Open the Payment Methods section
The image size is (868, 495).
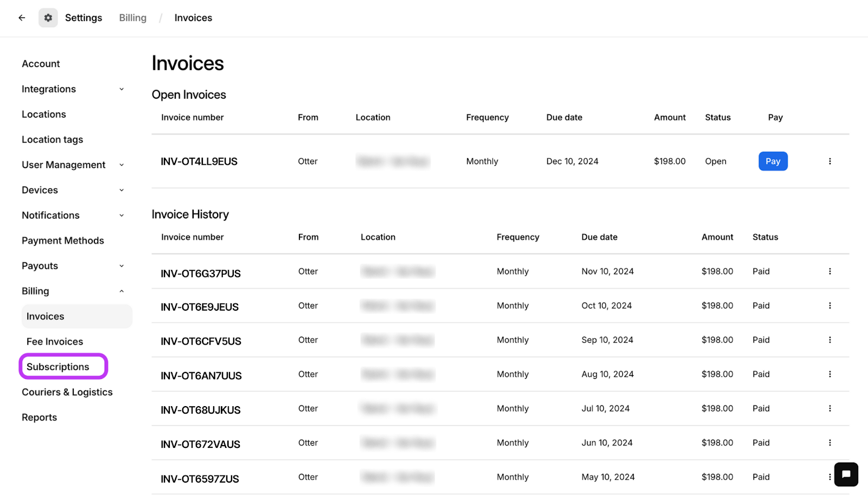[63, 240]
